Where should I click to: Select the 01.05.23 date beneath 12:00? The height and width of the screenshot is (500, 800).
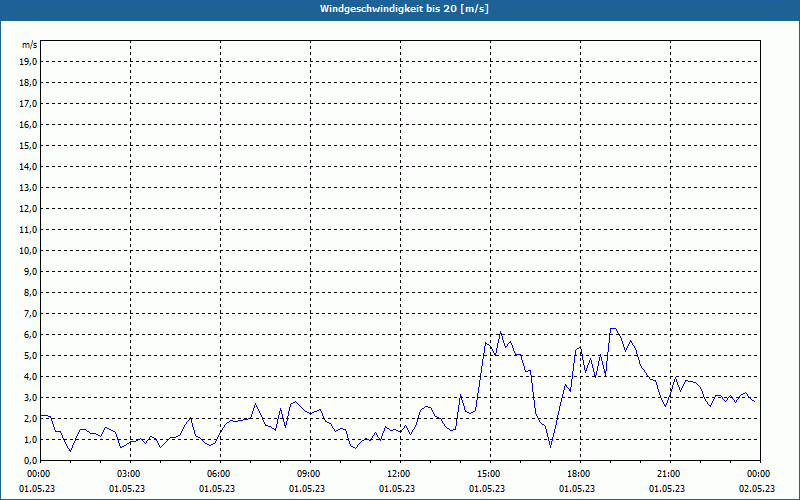tap(397, 489)
